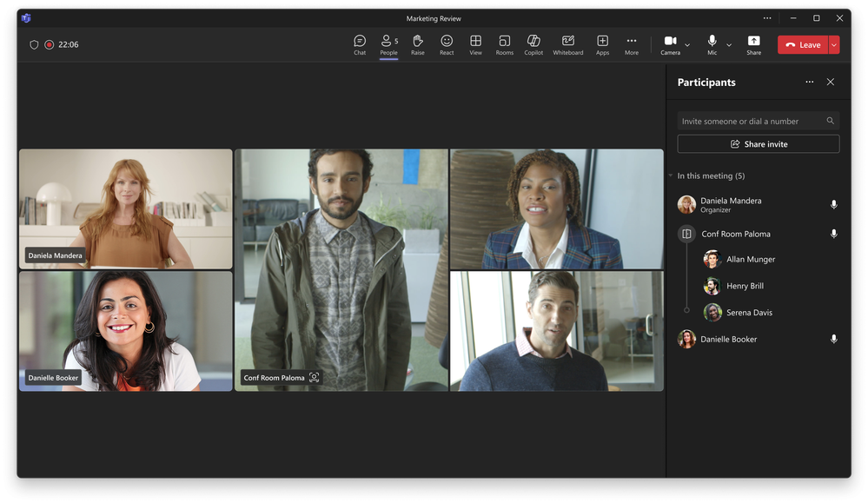
Task: Select Danielle Booker's video tile
Action: [x=126, y=331]
